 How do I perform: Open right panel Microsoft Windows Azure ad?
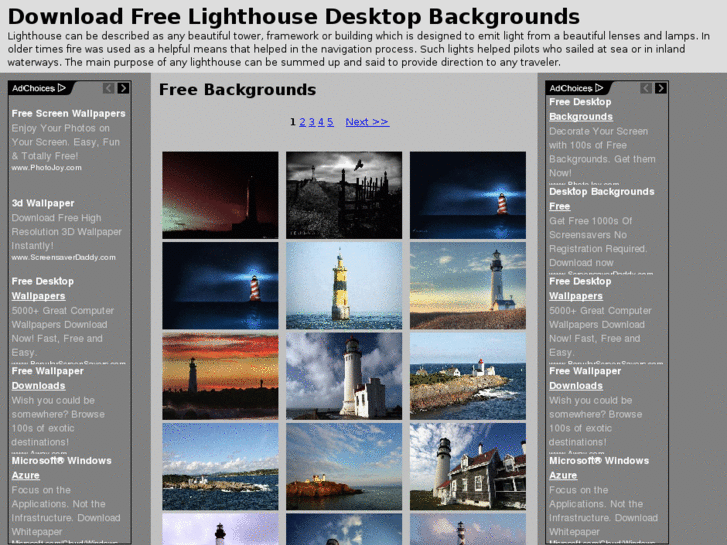(x=599, y=468)
